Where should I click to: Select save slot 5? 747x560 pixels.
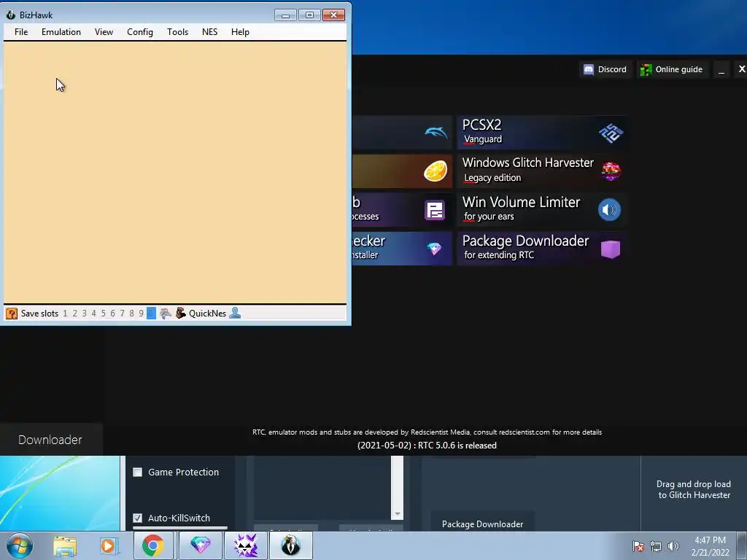click(x=104, y=314)
